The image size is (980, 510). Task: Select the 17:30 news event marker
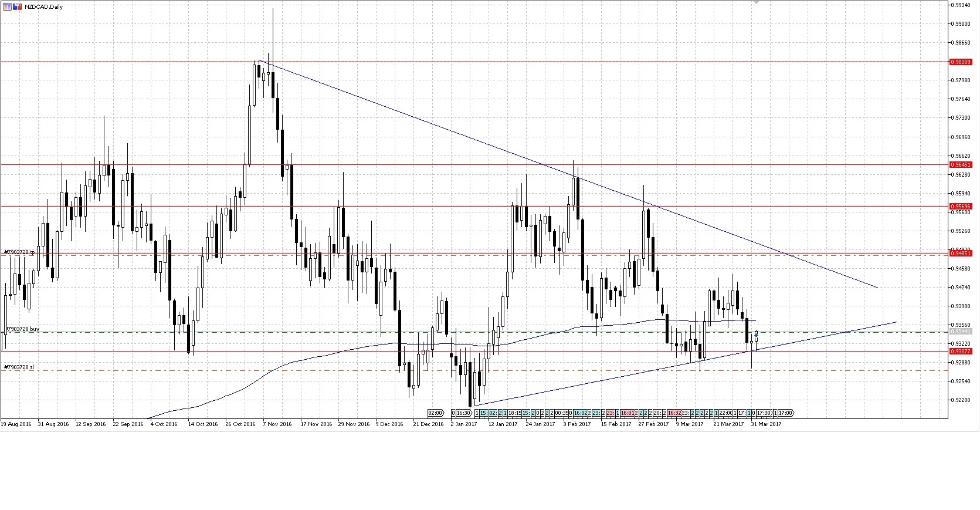click(x=764, y=413)
